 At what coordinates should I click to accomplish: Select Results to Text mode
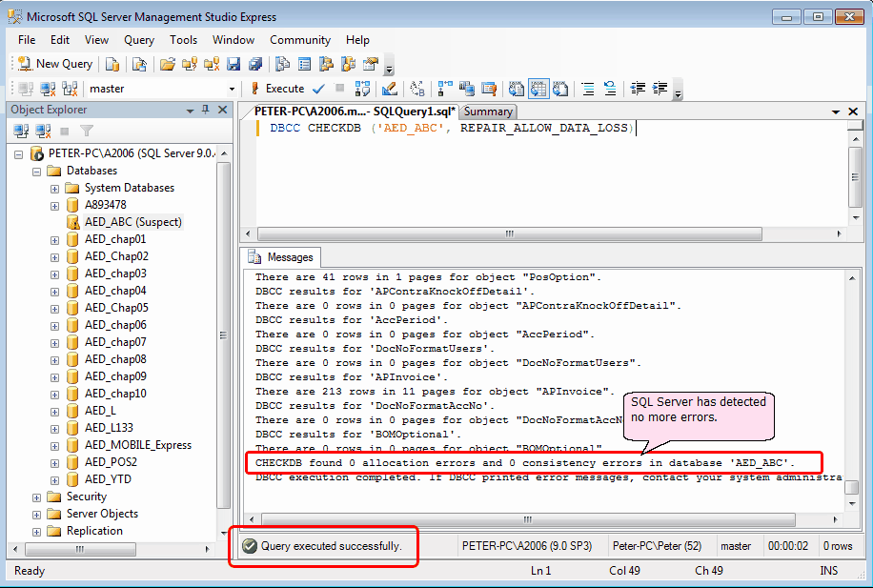pos(517,89)
